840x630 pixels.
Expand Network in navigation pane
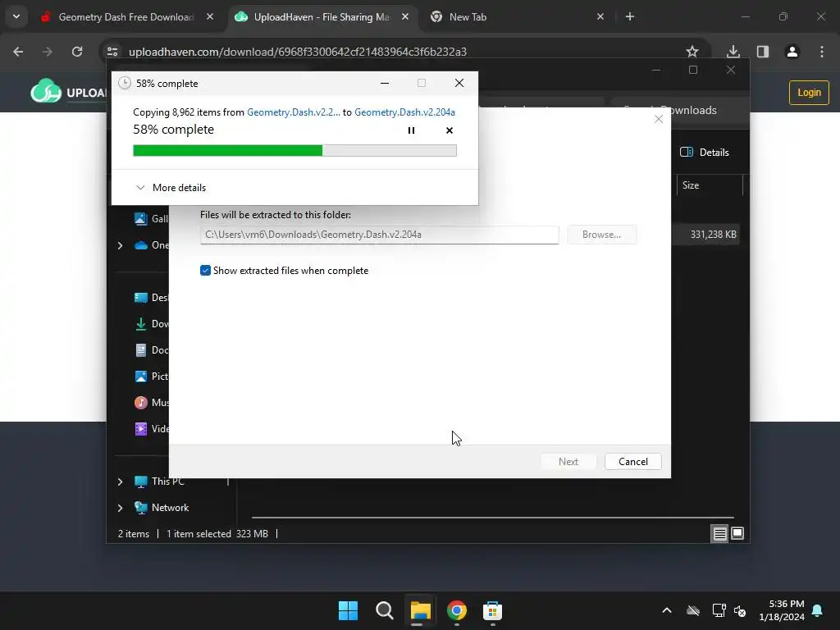(x=120, y=508)
